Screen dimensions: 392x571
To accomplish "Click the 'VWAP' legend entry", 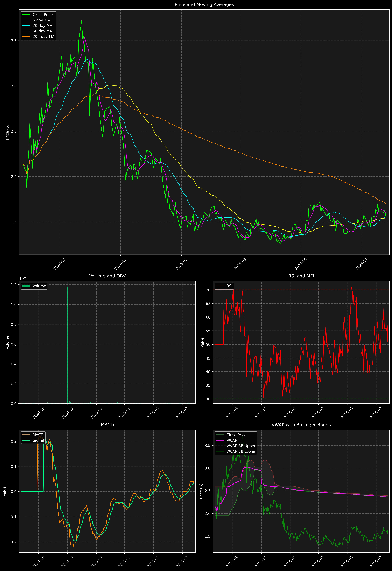I will (x=232, y=440).
